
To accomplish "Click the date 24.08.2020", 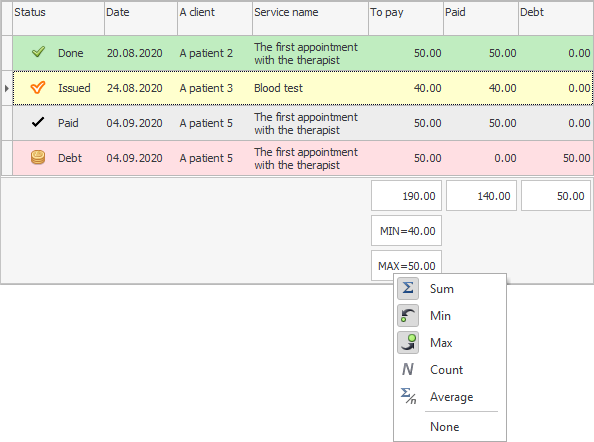I will pyautogui.click(x=134, y=88).
